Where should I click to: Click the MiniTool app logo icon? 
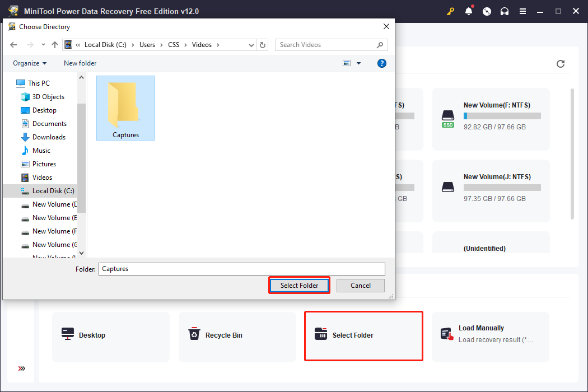(13, 11)
